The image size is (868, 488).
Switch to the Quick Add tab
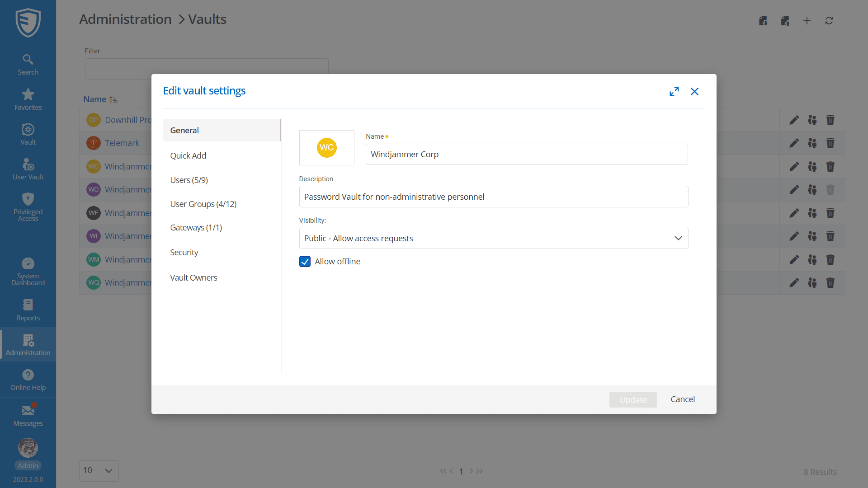[x=188, y=155]
